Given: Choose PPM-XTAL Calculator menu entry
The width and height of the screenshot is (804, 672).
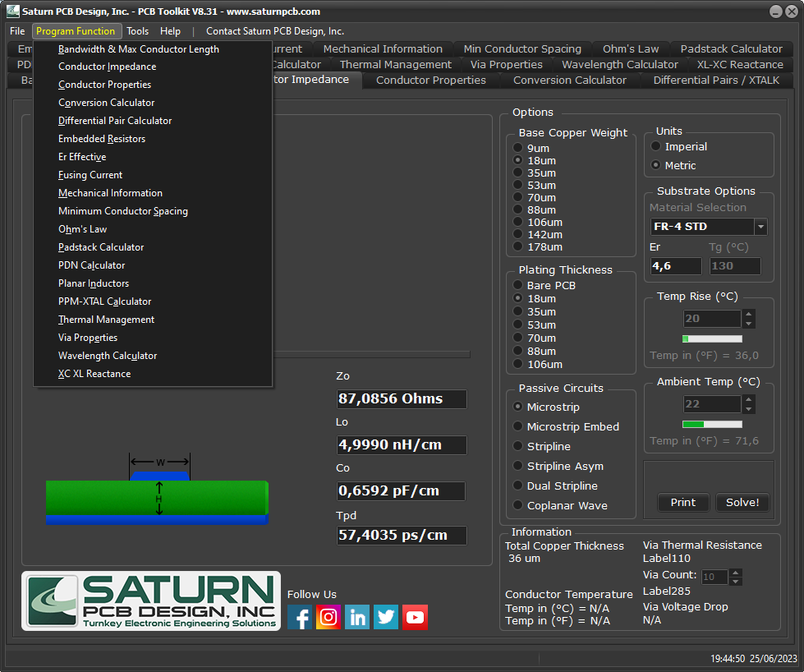Looking at the screenshot, I should coord(152,301).
